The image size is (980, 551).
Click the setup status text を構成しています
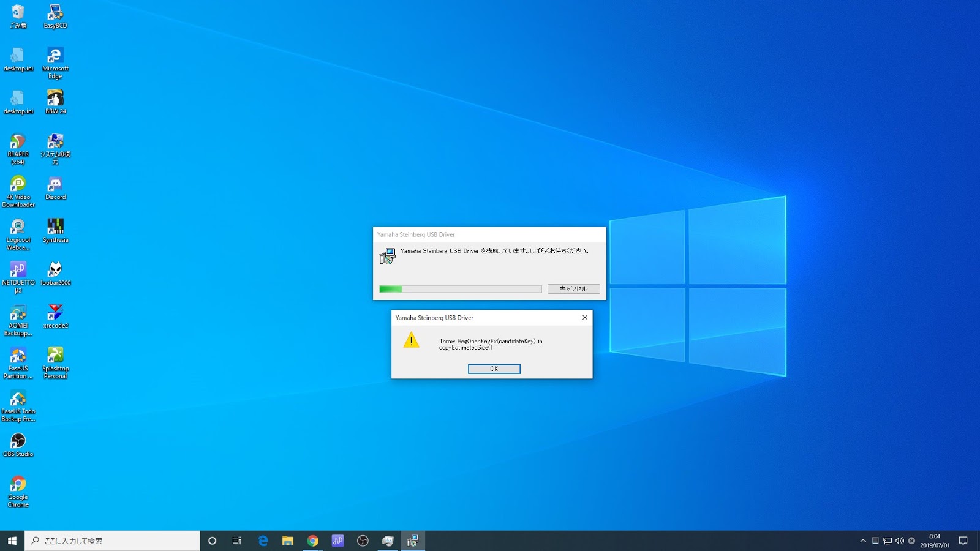pyautogui.click(x=495, y=251)
